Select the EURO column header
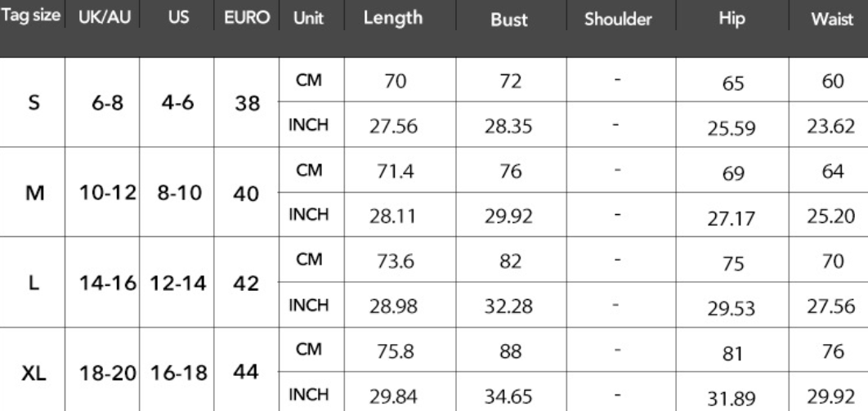Viewport: 868px width, 411px height. coord(247,17)
